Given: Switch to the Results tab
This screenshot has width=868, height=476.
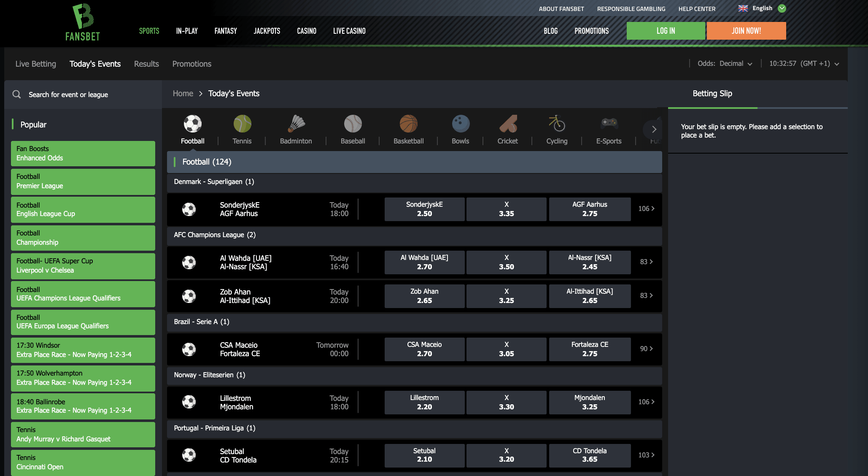Looking at the screenshot, I should [146, 64].
